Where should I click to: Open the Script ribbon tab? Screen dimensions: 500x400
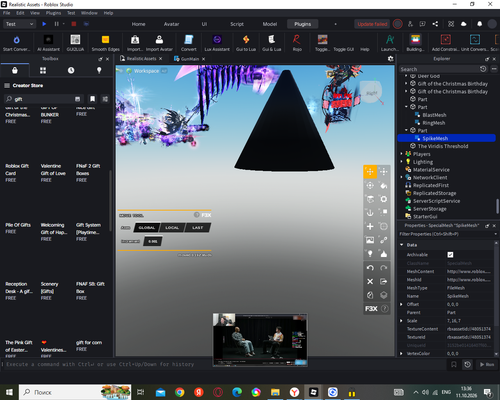[x=237, y=24]
